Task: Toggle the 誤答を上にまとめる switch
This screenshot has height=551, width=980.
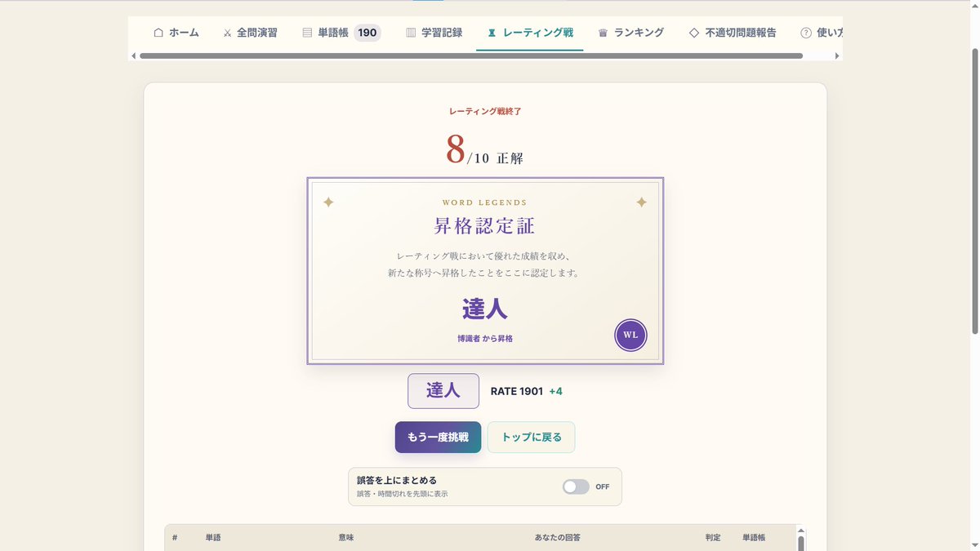Action: [576, 487]
